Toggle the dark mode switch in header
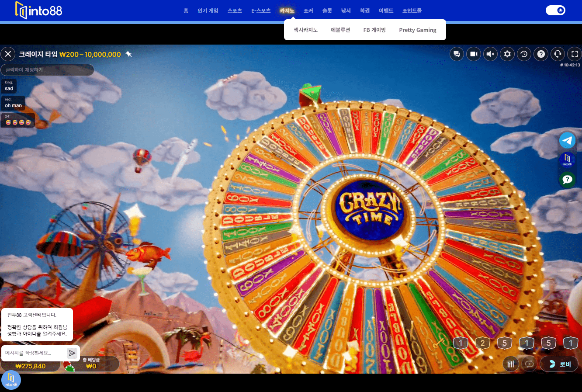This screenshot has height=392, width=582. click(x=555, y=10)
